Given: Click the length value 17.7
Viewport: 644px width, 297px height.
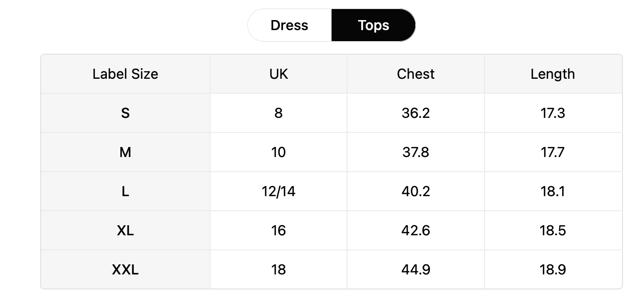Looking at the screenshot, I should pos(553,152).
